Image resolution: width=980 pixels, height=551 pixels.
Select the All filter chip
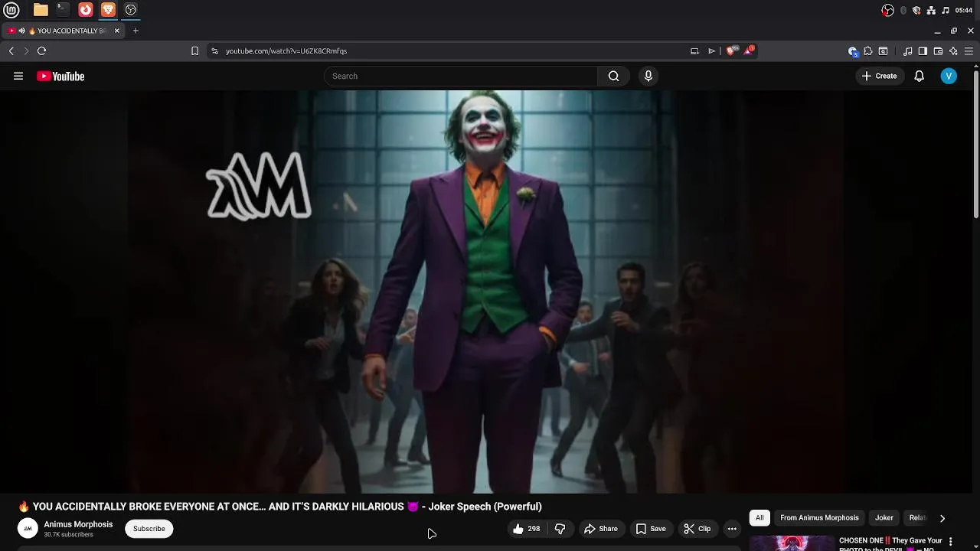[x=759, y=518]
